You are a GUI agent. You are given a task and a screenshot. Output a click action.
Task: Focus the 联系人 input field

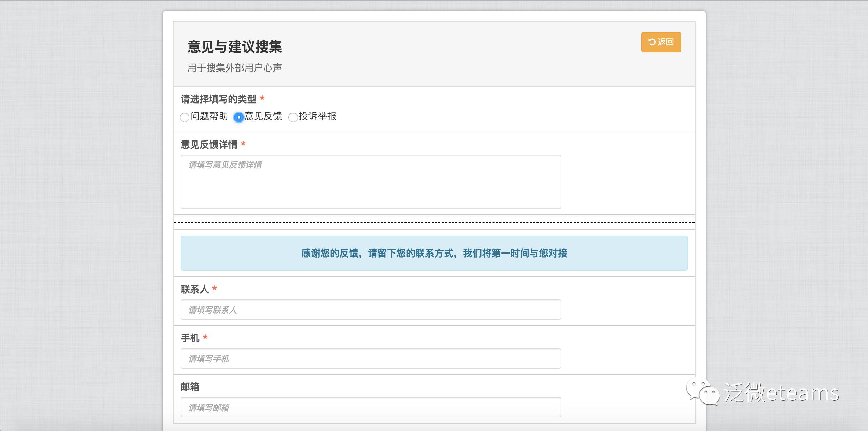(370, 310)
